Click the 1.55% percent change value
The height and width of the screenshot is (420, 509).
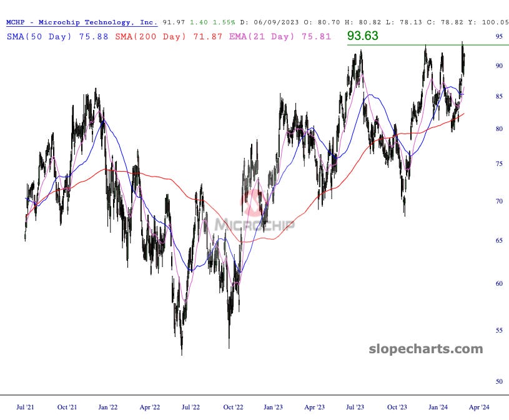[224, 22]
